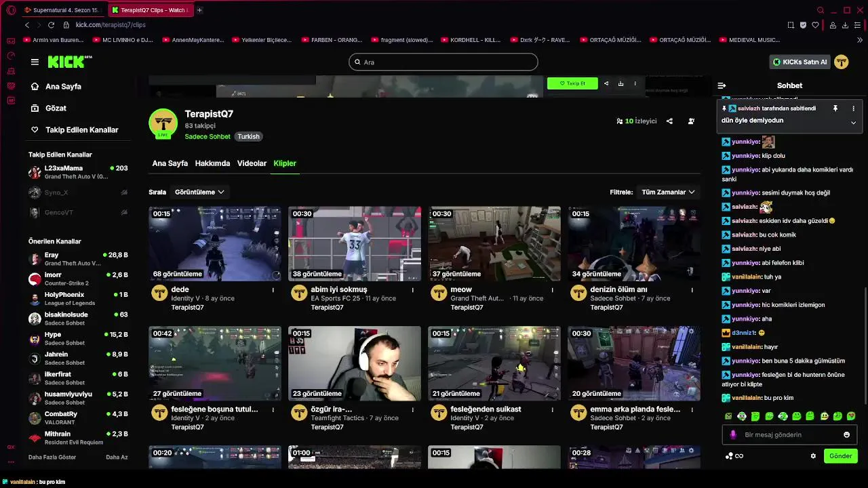
Task: Collapse channels with Daha Az
Action: point(117,457)
